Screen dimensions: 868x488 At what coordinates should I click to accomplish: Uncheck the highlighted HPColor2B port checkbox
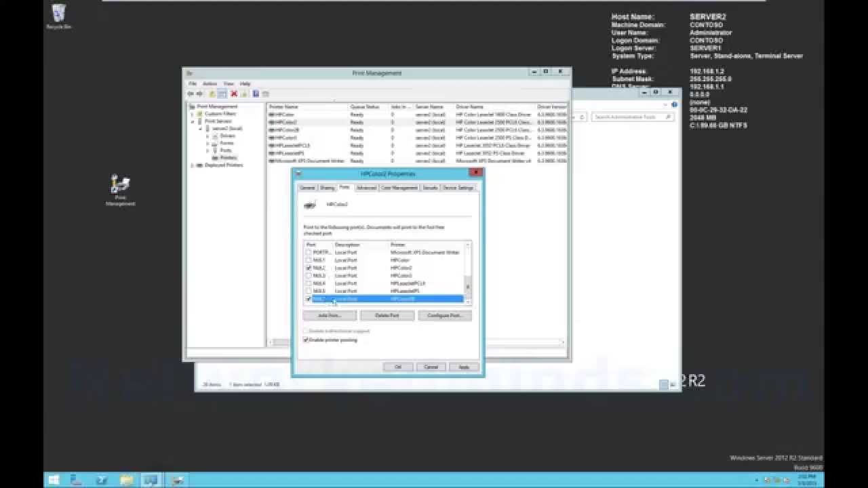[x=309, y=299]
